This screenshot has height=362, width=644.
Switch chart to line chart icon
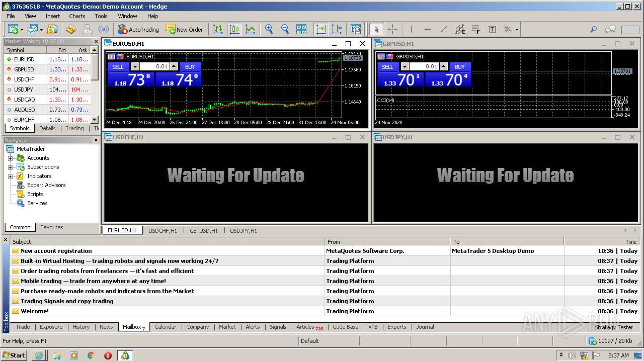(250, 29)
